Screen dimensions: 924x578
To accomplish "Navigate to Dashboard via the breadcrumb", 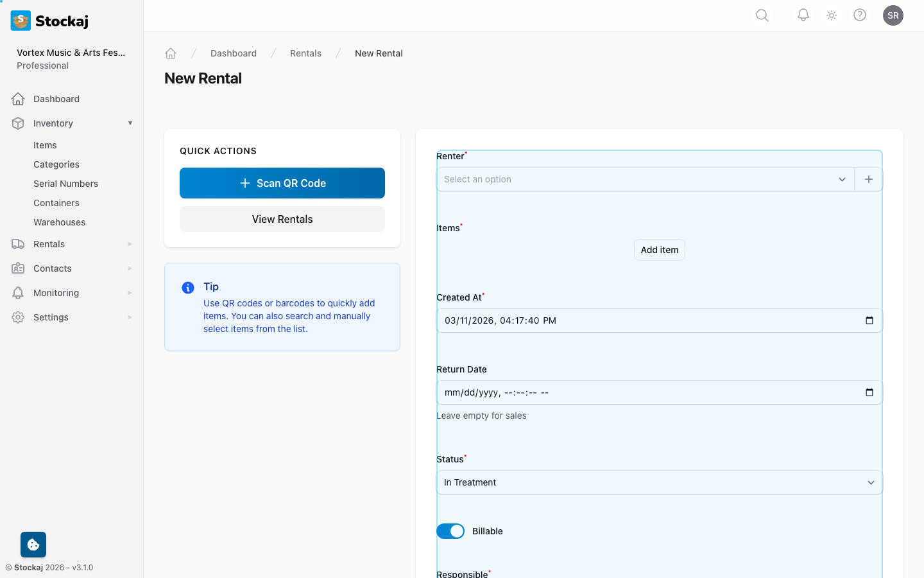I will coord(234,53).
